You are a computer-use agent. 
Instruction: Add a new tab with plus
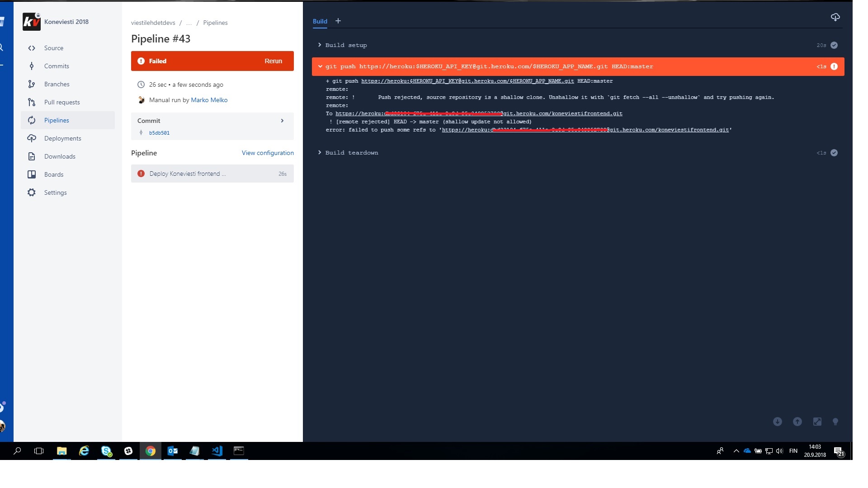point(338,21)
